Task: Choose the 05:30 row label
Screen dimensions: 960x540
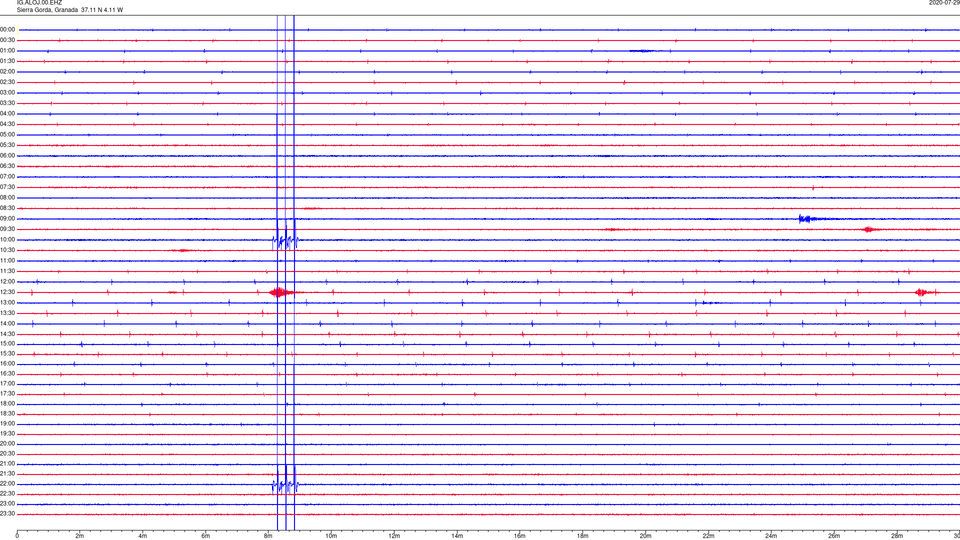Action: point(8,145)
